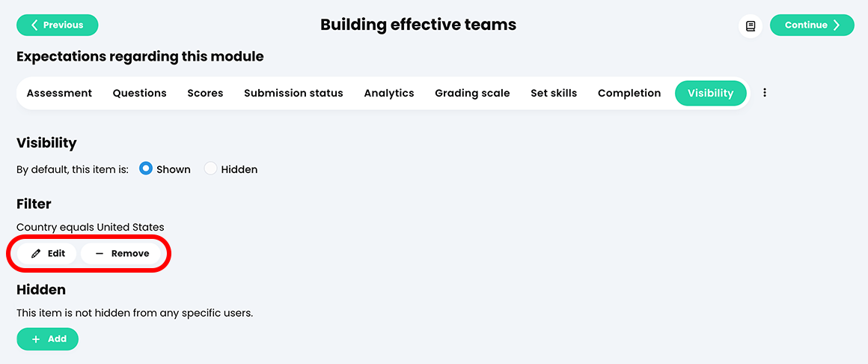Click the left chevron on the Previous button
868x364 pixels.
click(x=34, y=25)
